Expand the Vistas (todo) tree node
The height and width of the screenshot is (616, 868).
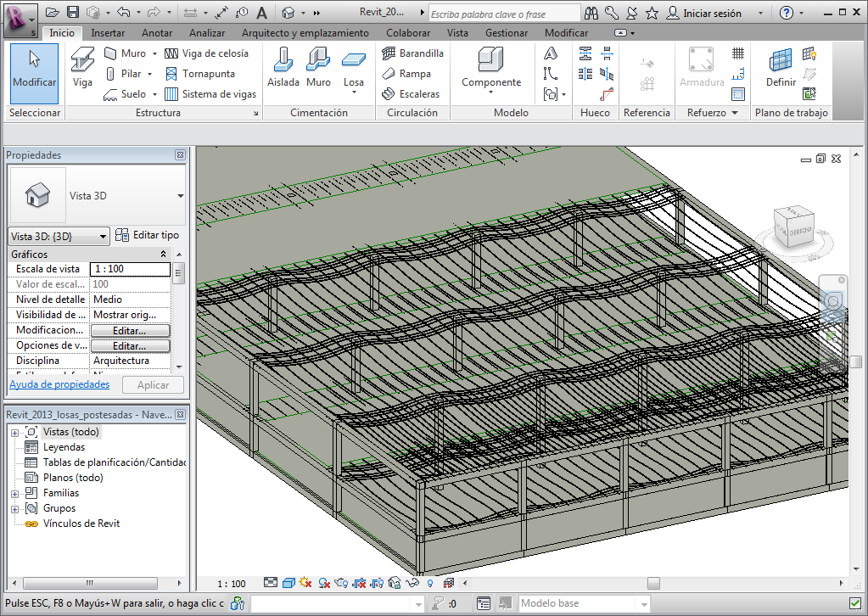point(14,432)
